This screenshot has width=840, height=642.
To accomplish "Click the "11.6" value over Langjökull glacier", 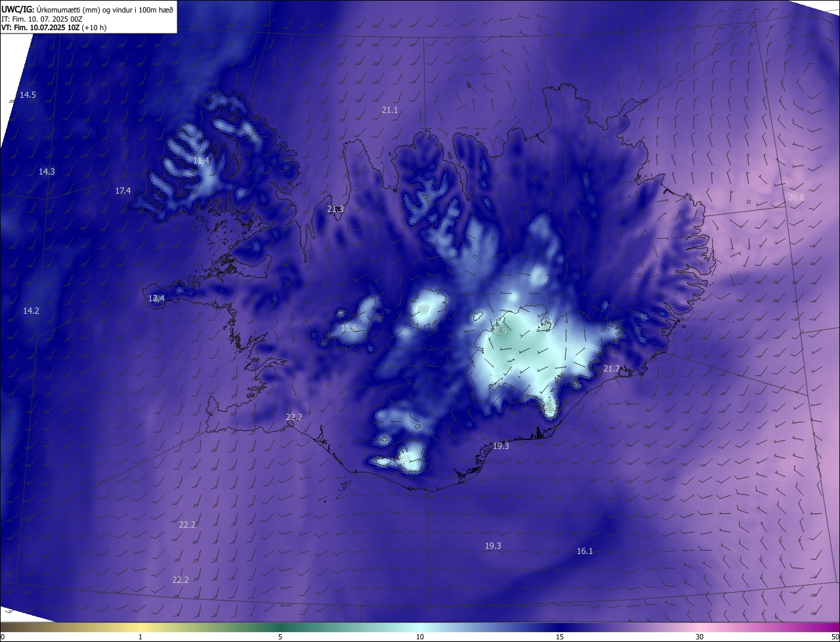I will pyautogui.click(x=348, y=328).
